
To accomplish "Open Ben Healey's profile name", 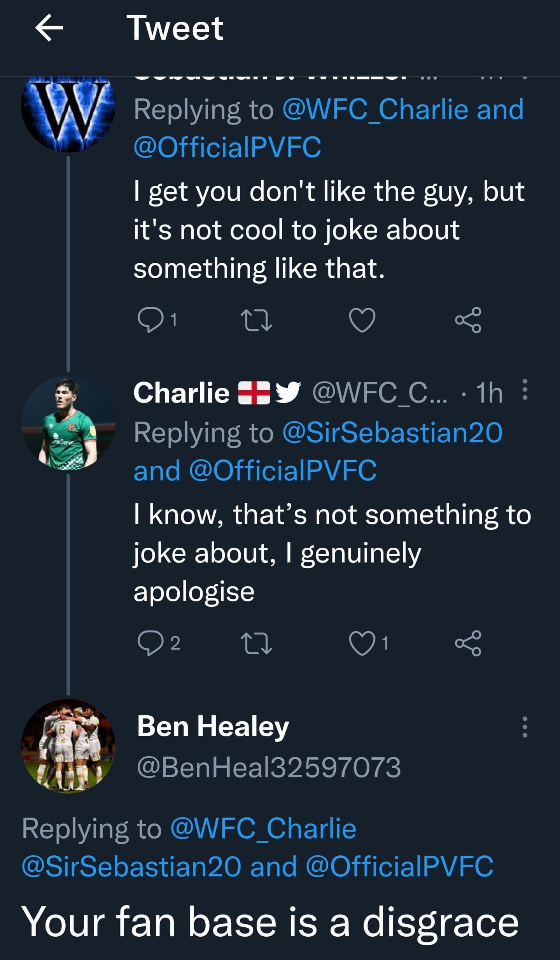I will [213, 726].
